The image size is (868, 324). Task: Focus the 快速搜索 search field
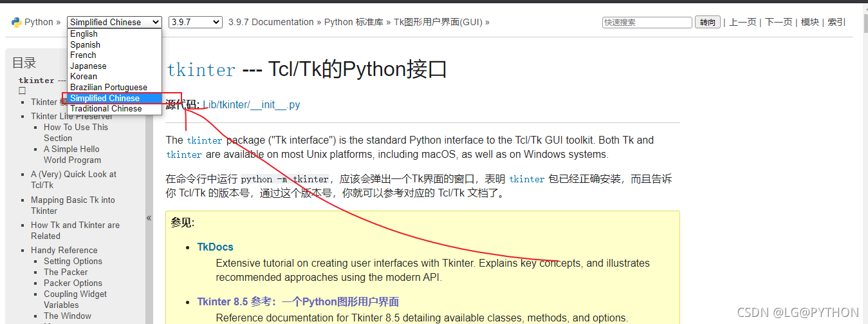pos(647,22)
